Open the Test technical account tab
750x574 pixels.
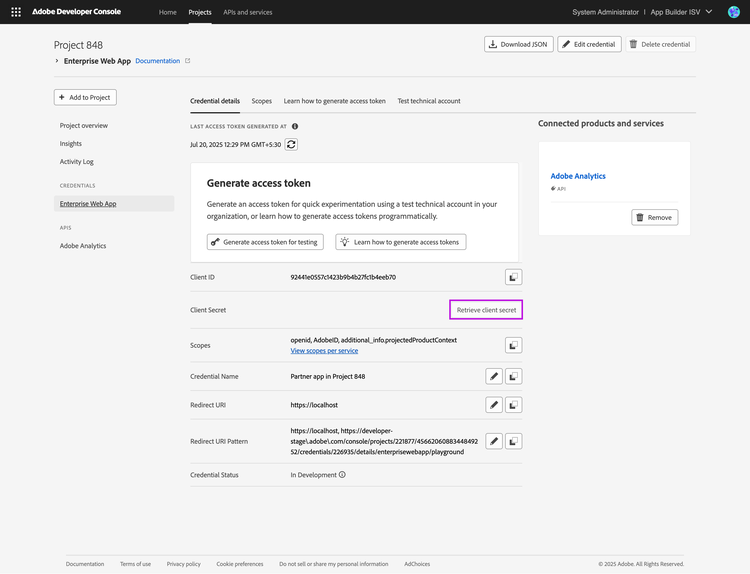click(429, 101)
